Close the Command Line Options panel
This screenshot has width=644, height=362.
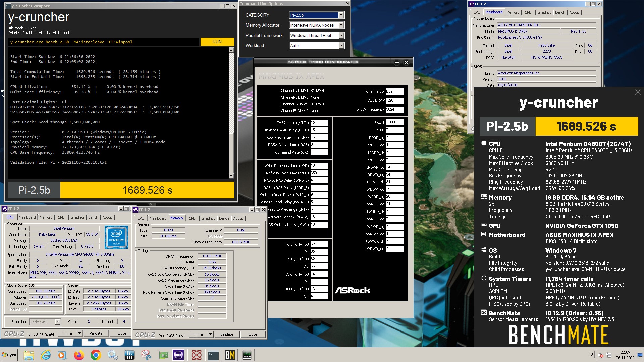[x=347, y=3]
